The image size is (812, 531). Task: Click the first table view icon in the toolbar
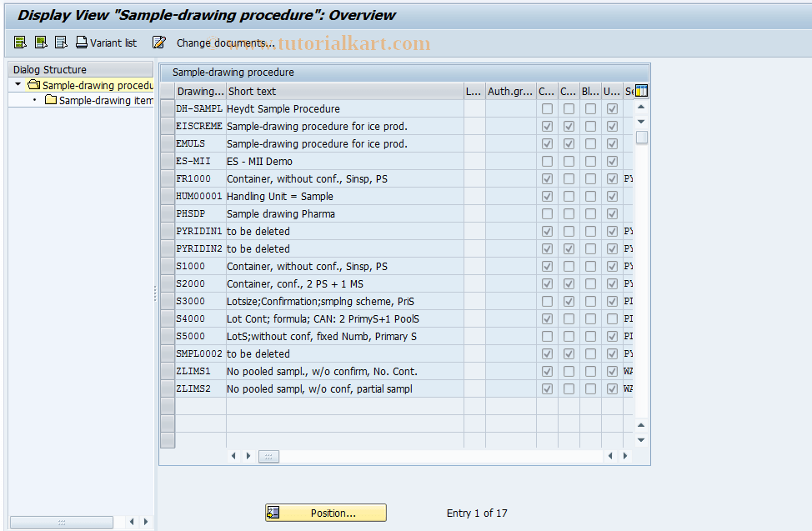click(x=18, y=42)
